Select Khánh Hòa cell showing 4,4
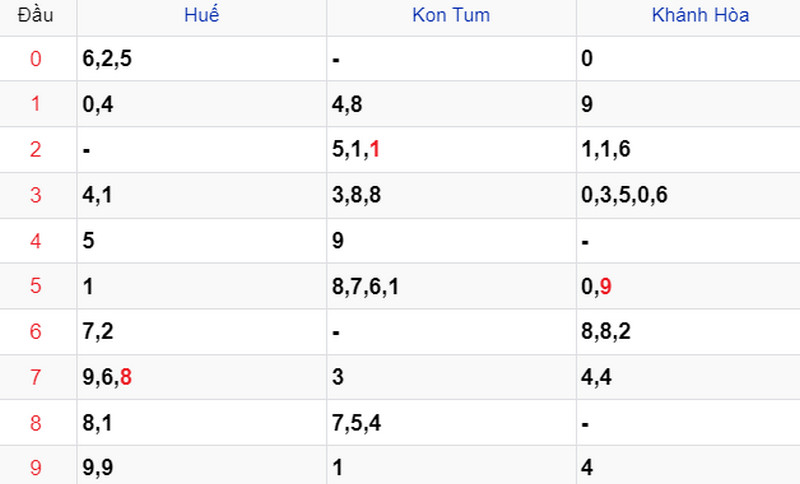800x484 pixels. (x=688, y=377)
